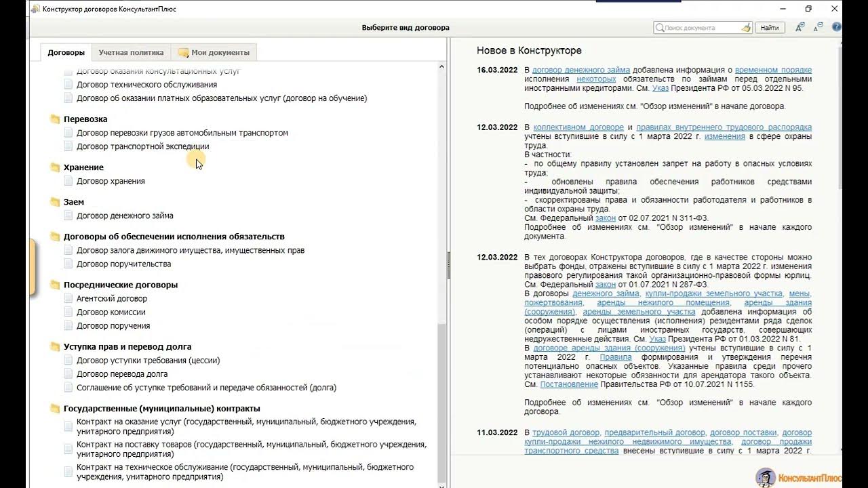Viewport: 868px width, 488px height.
Task: Open the Мои документы tab
Action: pos(214,52)
